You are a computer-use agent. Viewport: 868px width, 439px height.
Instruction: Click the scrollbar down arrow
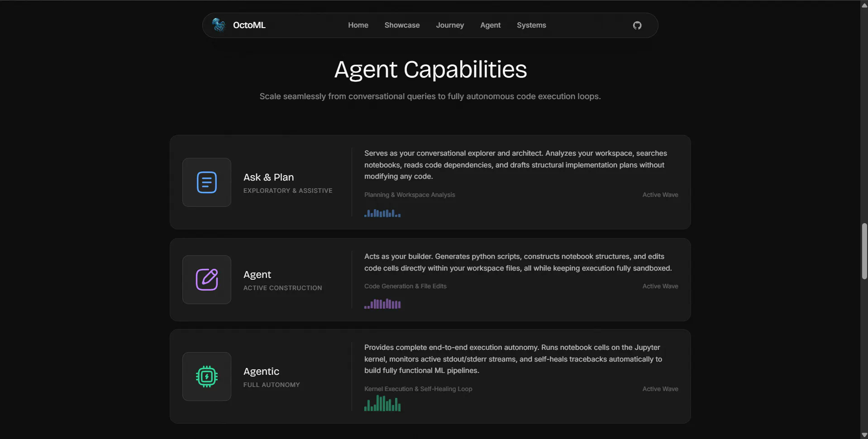(864, 435)
